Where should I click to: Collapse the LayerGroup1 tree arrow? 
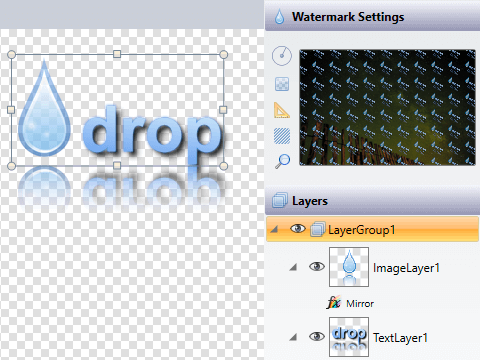pos(274,229)
